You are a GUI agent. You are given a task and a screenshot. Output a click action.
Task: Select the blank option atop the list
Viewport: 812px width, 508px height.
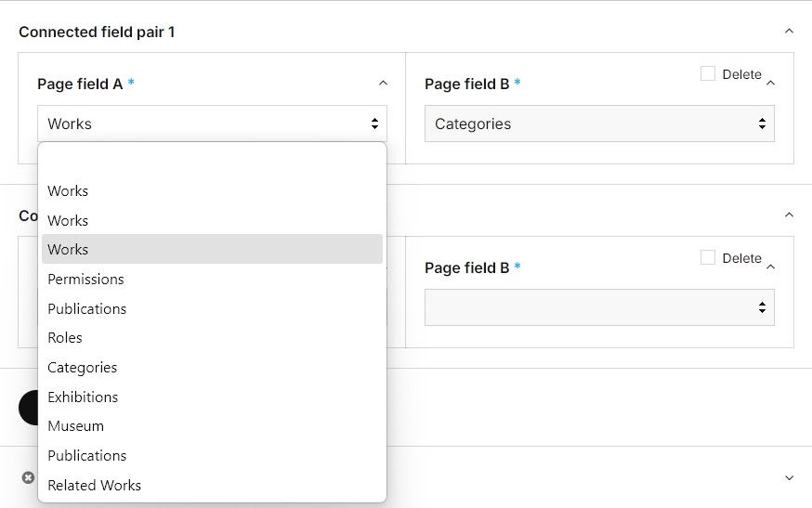[212, 162]
